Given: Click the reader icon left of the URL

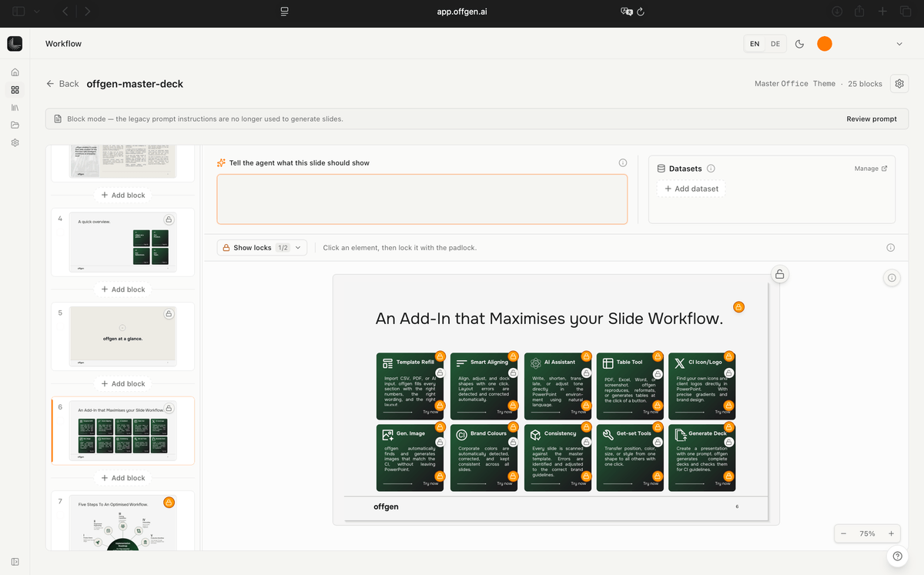Looking at the screenshot, I should pyautogui.click(x=284, y=12).
